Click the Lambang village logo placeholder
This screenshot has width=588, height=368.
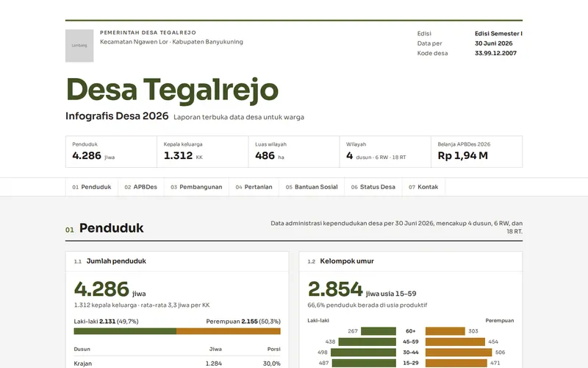(79, 46)
